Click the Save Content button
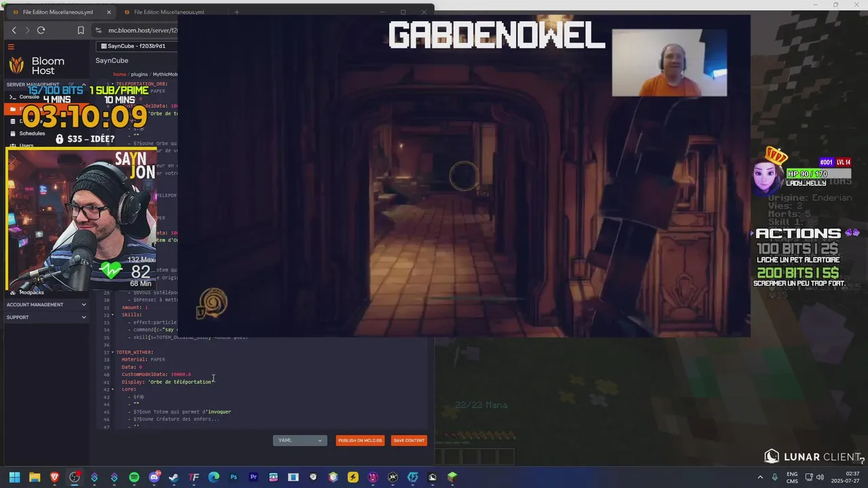The height and width of the screenshot is (488, 868). [x=409, y=441]
